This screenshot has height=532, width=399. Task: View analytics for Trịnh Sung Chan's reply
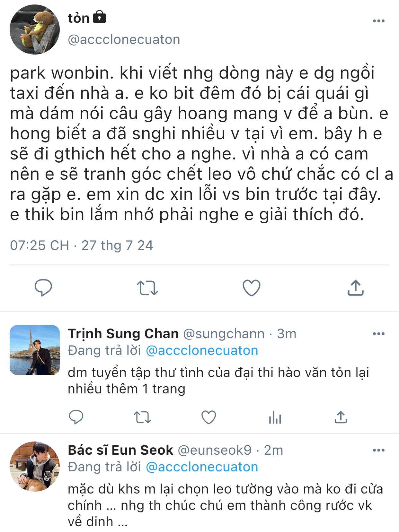[x=275, y=417]
